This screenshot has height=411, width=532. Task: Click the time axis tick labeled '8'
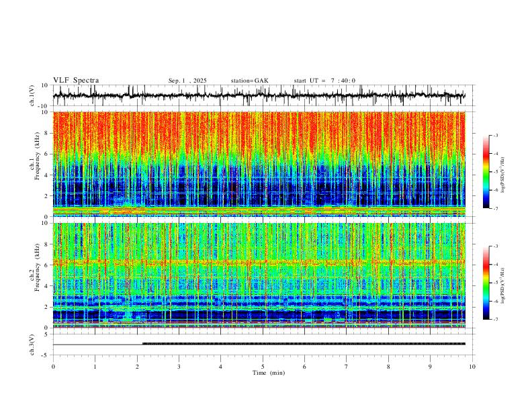[x=388, y=367]
